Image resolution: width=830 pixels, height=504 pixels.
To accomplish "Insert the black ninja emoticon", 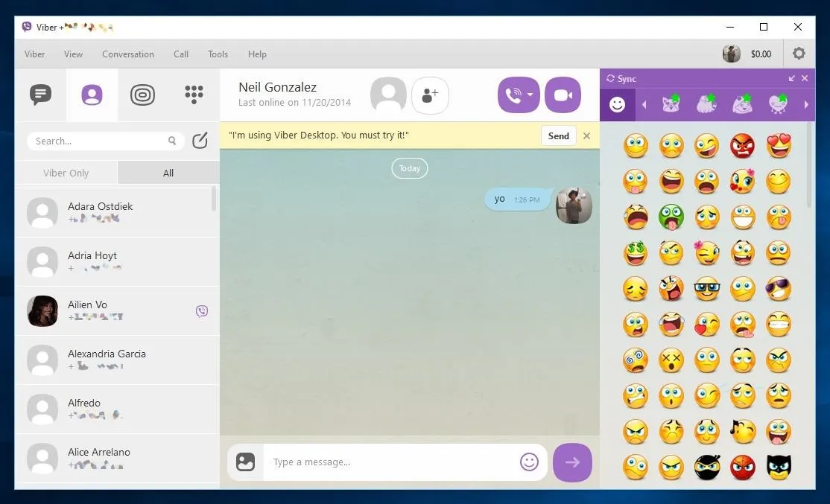I will coord(707,468).
